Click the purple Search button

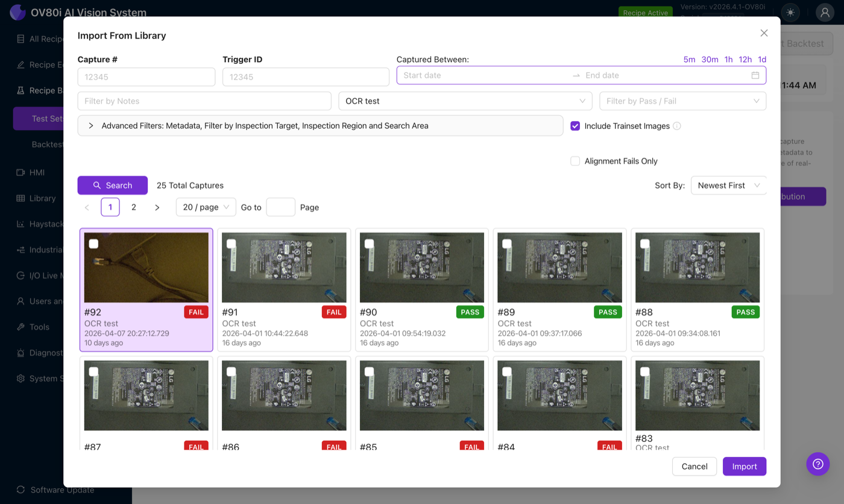pyautogui.click(x=113, y=186)
